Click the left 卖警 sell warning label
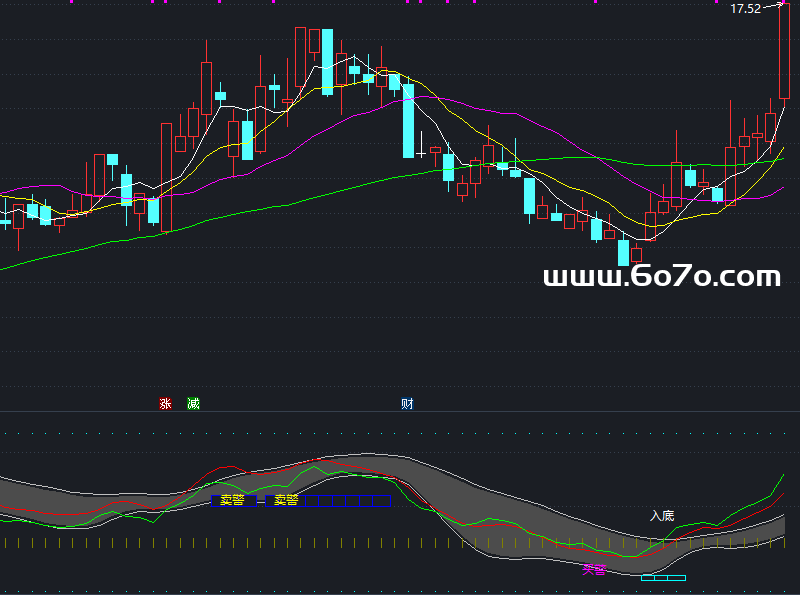800x595 pixels. [x=232, y=500]
